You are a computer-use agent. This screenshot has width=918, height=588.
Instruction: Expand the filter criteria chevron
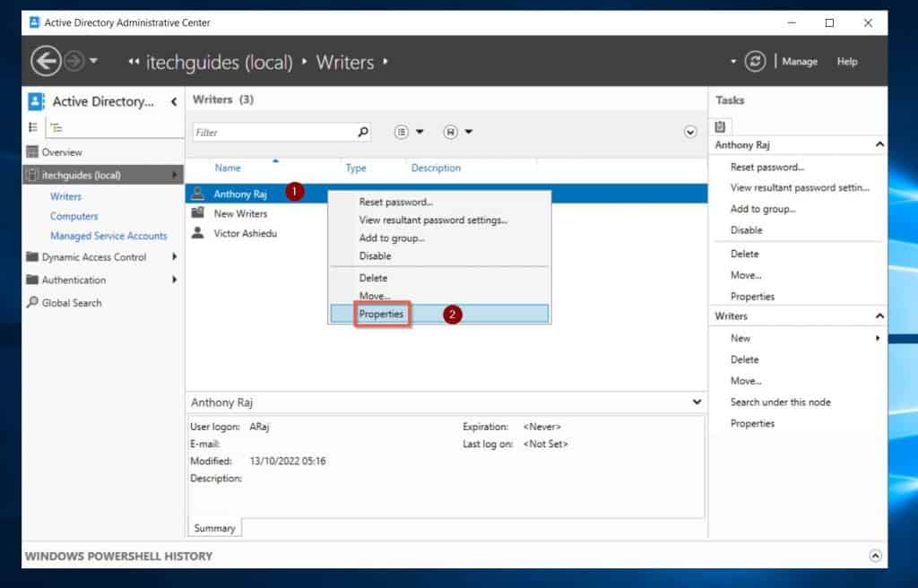[x=690, y=132]
